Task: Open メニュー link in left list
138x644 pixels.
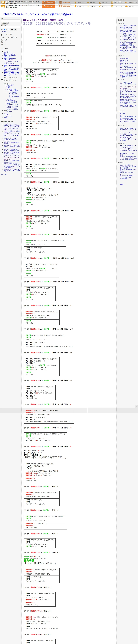Action: pyautogui.click(x=6, y=113)
